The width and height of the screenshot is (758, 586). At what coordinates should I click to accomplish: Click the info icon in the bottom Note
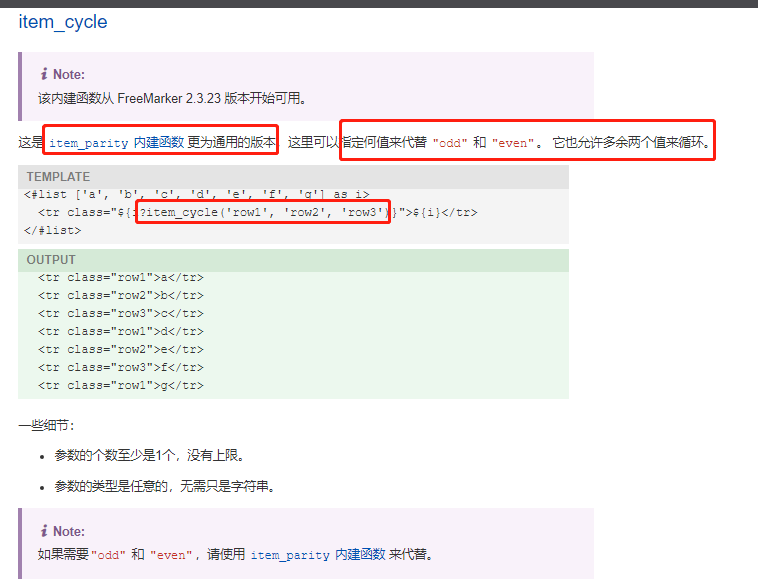pos(44,531)
